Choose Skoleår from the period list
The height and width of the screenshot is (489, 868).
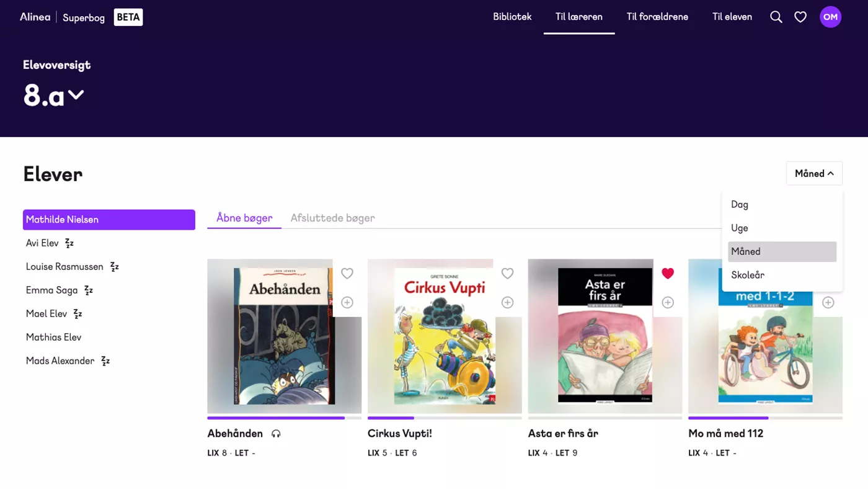(748, 275)
